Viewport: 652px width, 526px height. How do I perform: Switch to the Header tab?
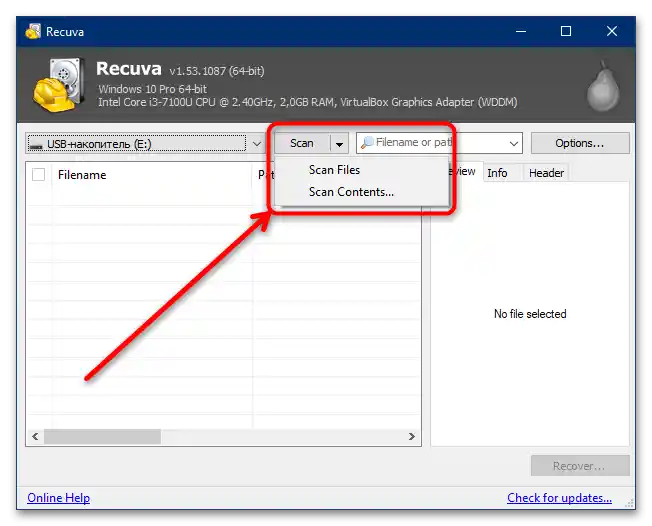[x=546, y=173]
